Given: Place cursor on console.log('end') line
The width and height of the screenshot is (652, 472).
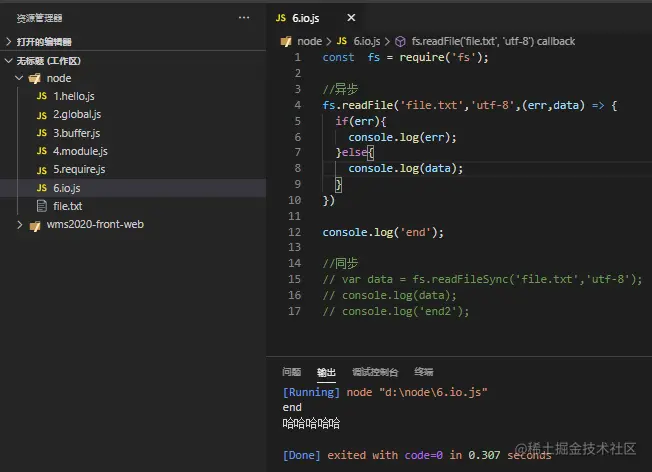Looking at the screenshot, I should click(x=383, y=232).
